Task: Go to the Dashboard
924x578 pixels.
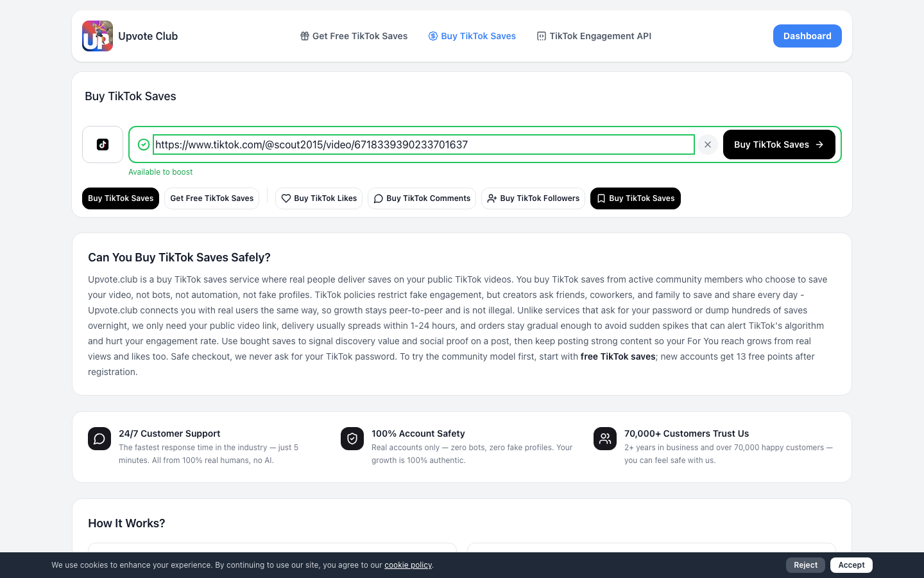Action: pos(807,36)
